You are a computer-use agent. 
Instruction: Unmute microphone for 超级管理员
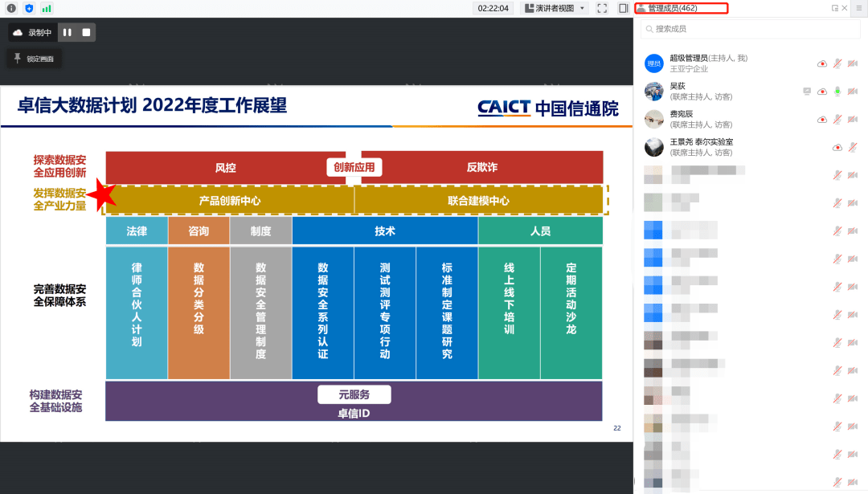(837, 63)
